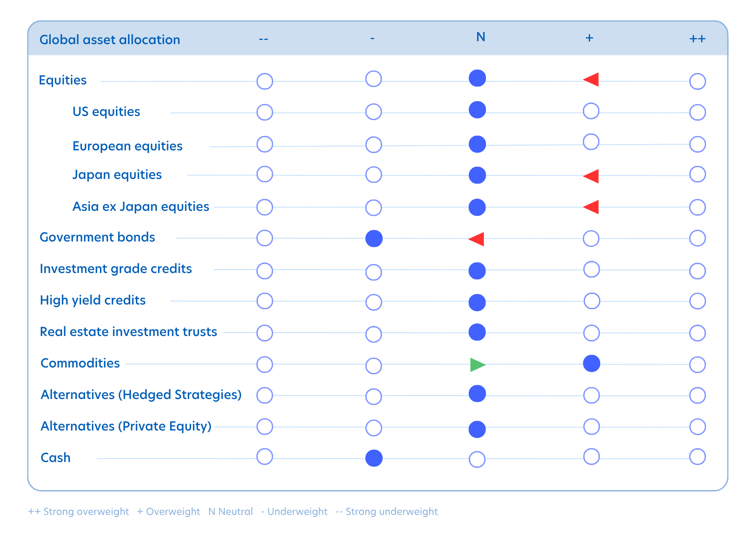Select overweight circle for High yield credits
756x546 pixels.
tap(592, 301)
